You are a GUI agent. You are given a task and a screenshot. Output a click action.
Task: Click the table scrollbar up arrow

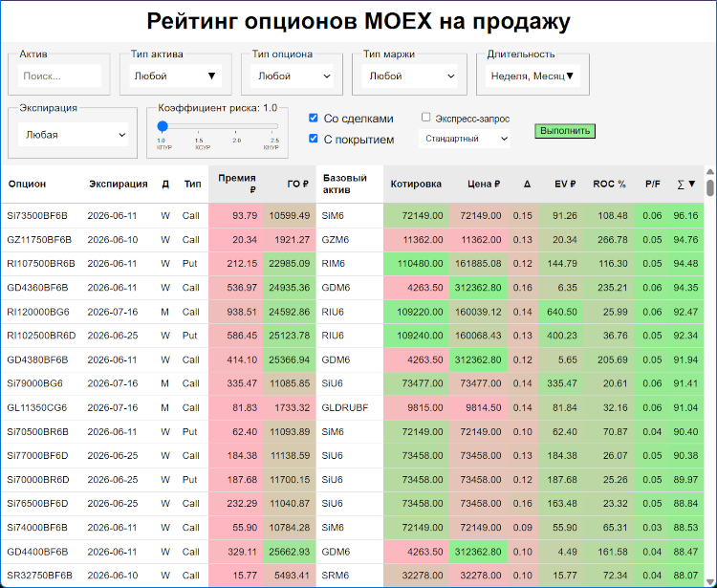[x=710, y=172]
